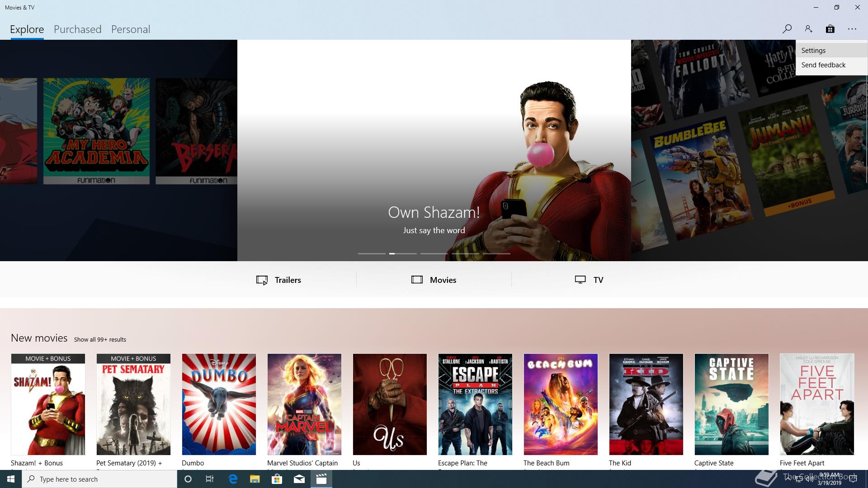Open Cortana circle icon in taskbar
This screenshot has width=868, height=488.
[188, 479]
